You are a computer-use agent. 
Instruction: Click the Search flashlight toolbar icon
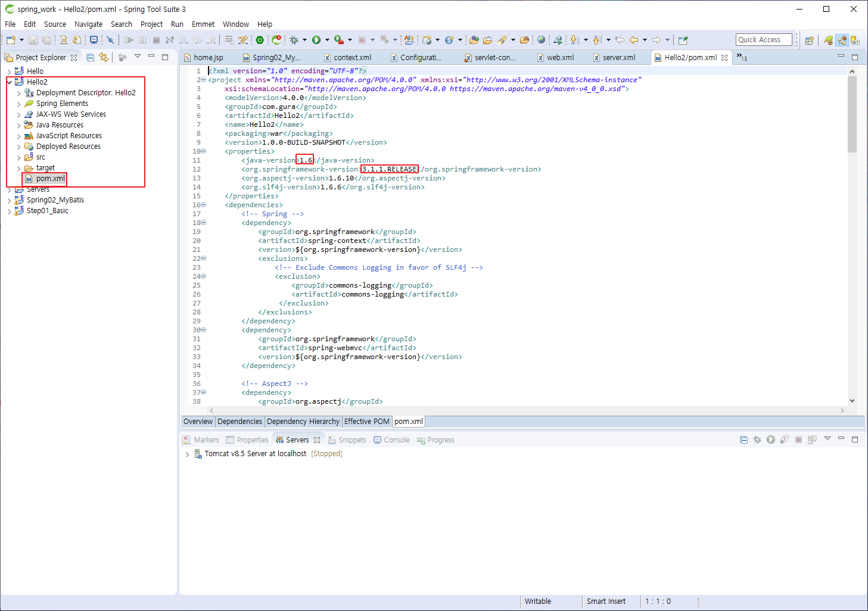click(502, 40)
